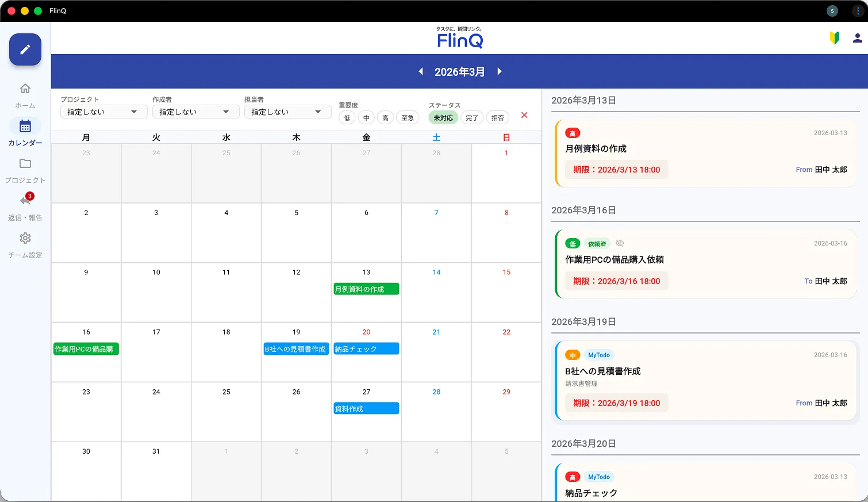This screenshot has height=502, width=868.
Task: Click the 土 Saturday column header
Action: click(436, 137)
